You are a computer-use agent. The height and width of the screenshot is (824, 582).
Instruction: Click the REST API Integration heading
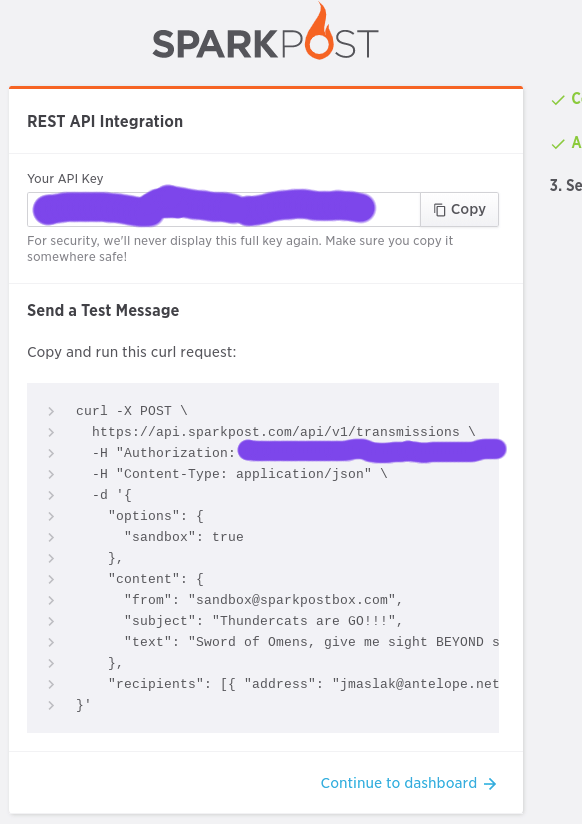[104, 121]
